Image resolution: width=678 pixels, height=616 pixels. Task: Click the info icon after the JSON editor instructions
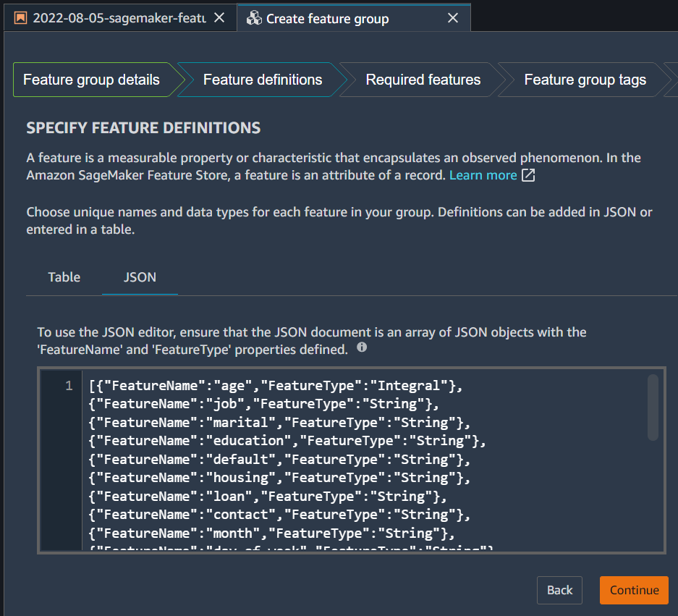coord(362,347)
